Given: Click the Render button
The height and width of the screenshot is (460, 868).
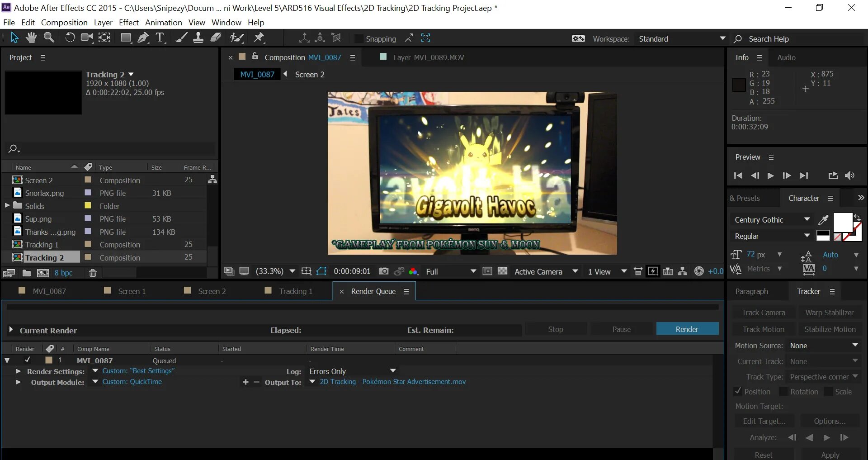Looking at the screenshot, I should coord(687,329).
